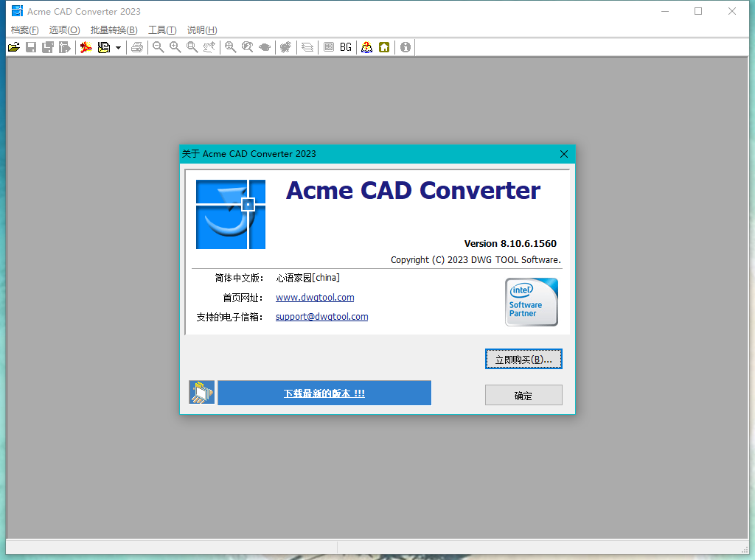Expand the batch convert dropdown arrow
The width and height of the screenshot is (755, 560).
[118, 48]
